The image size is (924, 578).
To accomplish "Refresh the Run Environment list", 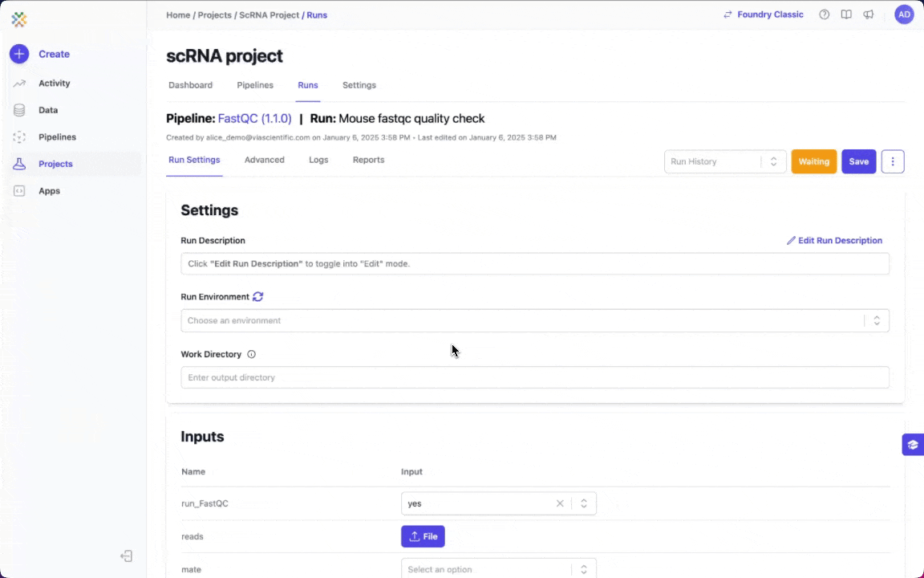I will [x=257, y=296].
